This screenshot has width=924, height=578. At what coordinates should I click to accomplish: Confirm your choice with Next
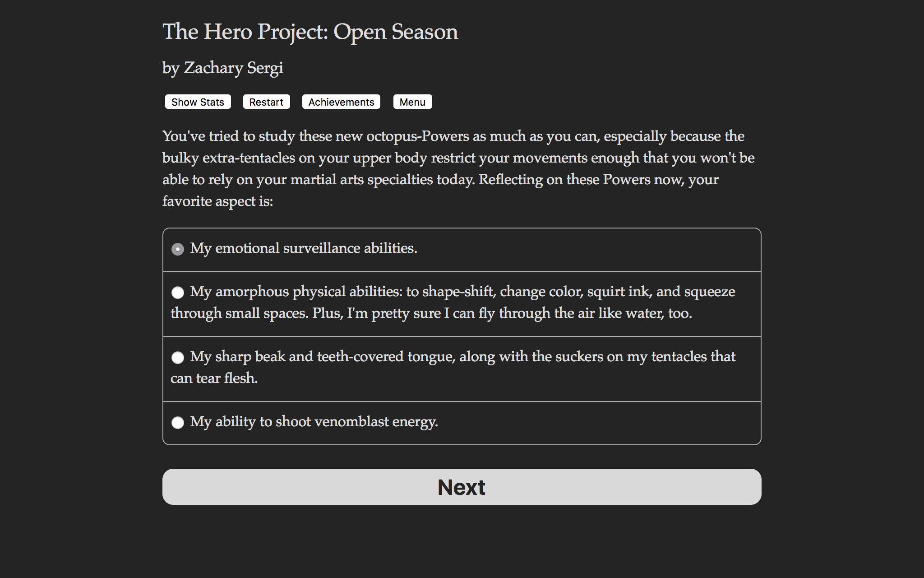coord(462,486)
